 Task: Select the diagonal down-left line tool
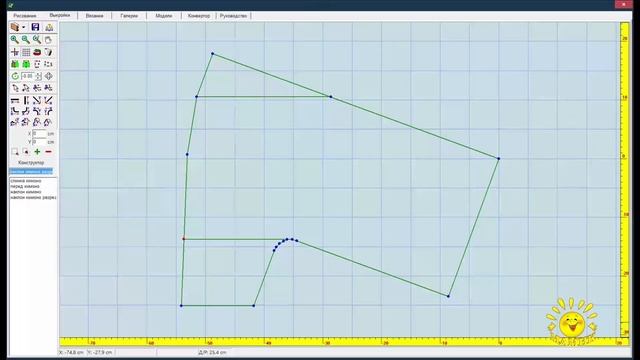click(x=48, y=100)
